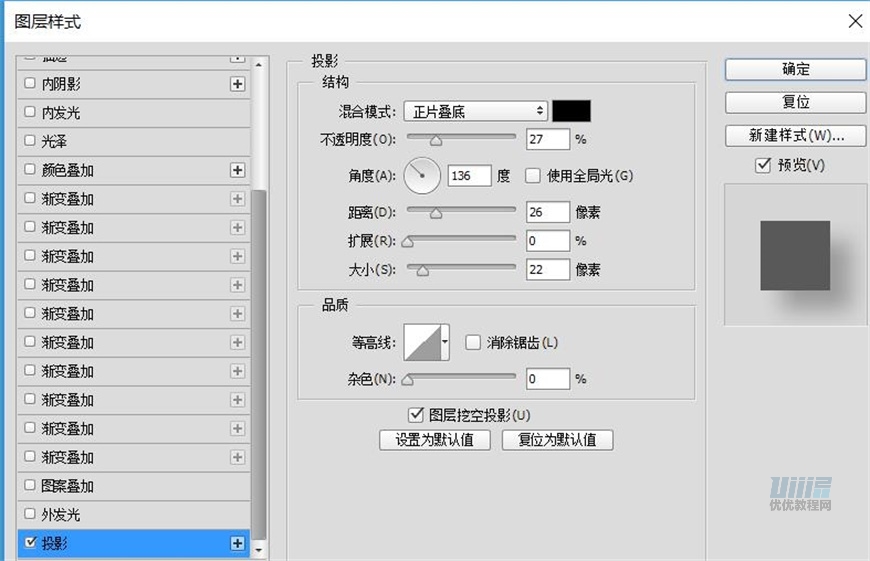Uncheck the 图层挖空投影 option
The height and width of the screenshot is (561, 870).
point(416,414)
